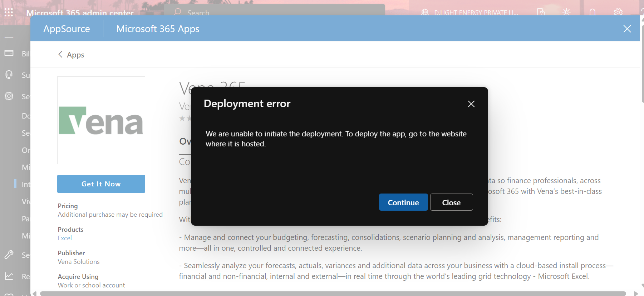The height and width of the screenshot is (296, 644).
Task: Open the notifications bell icon
Action: 593,12
